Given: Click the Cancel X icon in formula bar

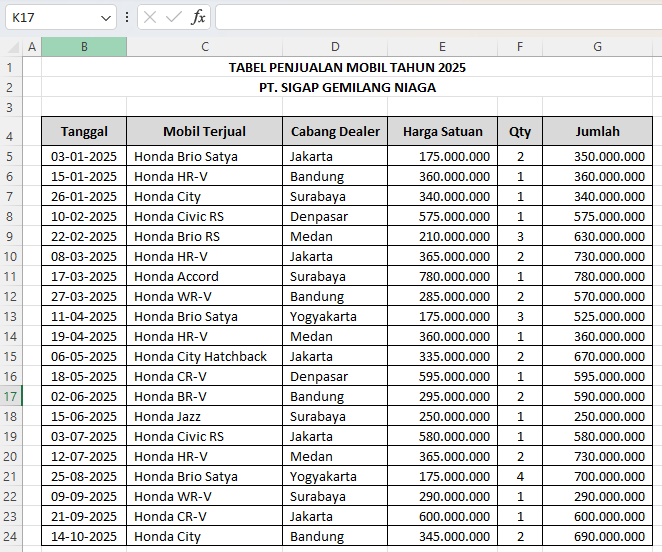Looking at the screenshot, I should 150,17.
